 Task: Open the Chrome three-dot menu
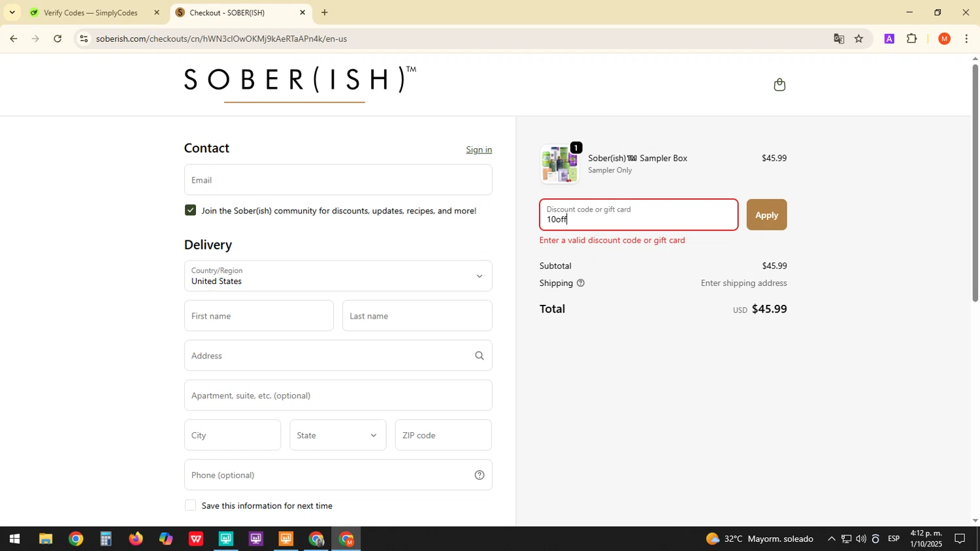[966, 39]
